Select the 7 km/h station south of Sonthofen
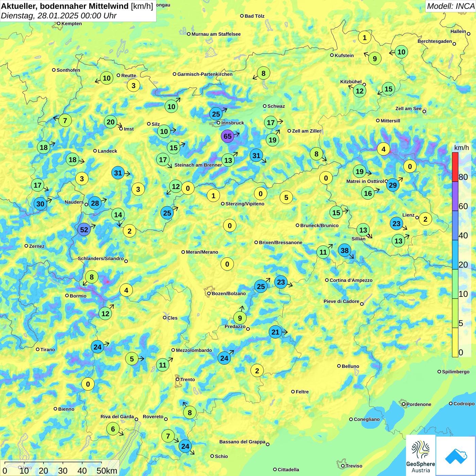Viewport: 476px width, 476px height. (65, 120)
